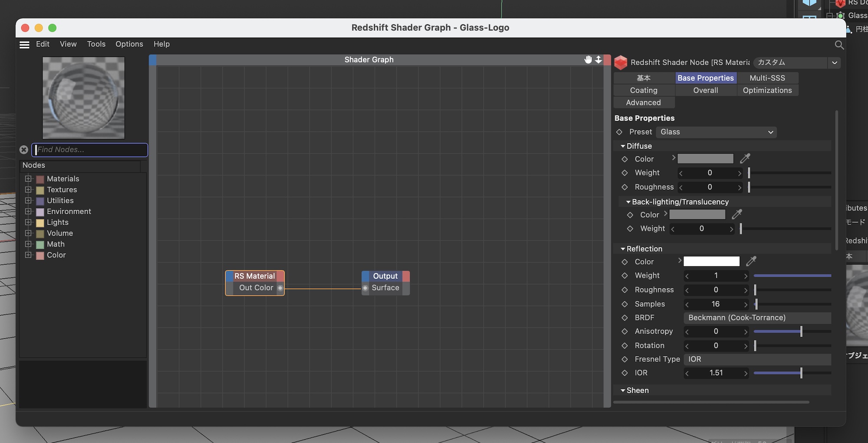
Task: Toggle keyframe diamond next to Preset
Action: (x=619, y=132)
